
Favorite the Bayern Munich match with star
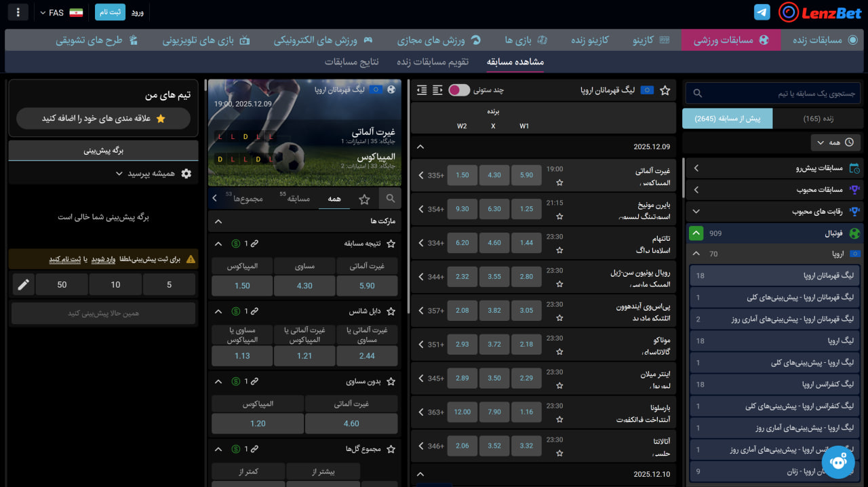tap(559, 216)
